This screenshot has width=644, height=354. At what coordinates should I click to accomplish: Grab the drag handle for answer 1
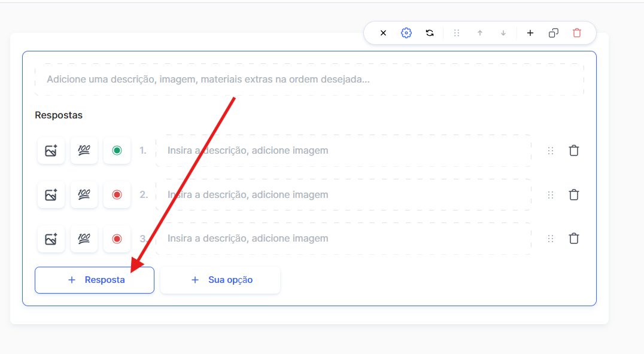(551, 151)
